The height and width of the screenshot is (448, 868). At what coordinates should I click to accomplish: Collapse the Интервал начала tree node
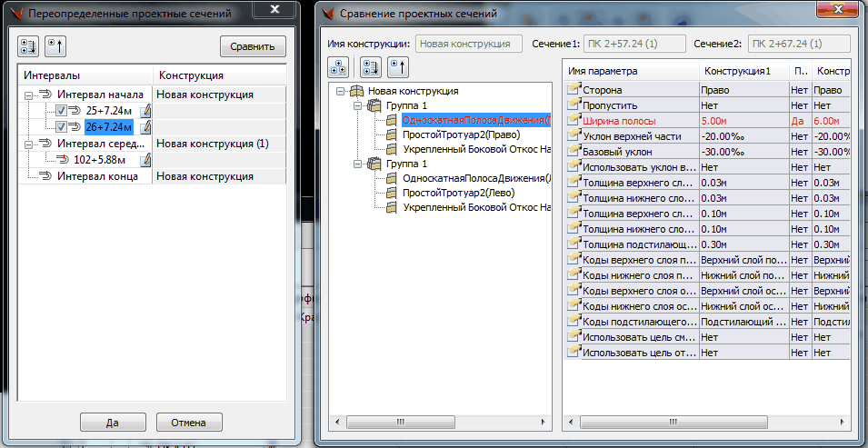29,95
